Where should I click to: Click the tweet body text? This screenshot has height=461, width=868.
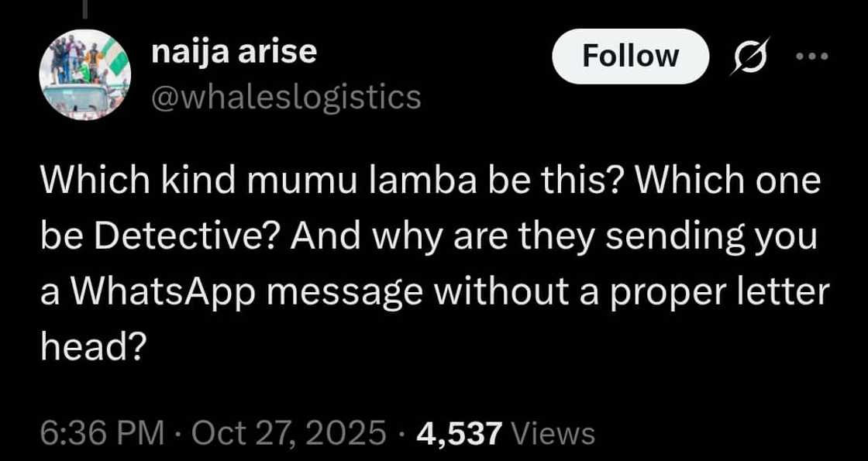(435, 264)
